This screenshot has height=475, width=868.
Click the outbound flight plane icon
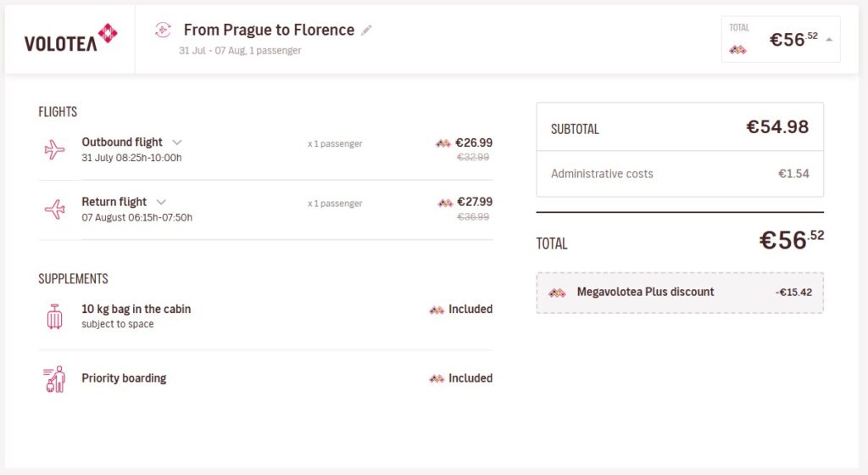54,150
